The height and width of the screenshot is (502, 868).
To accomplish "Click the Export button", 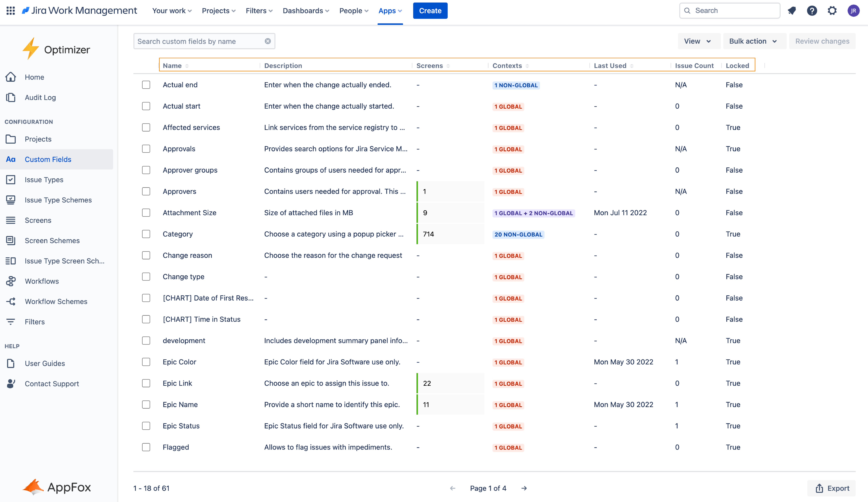I will pos(832,488).
